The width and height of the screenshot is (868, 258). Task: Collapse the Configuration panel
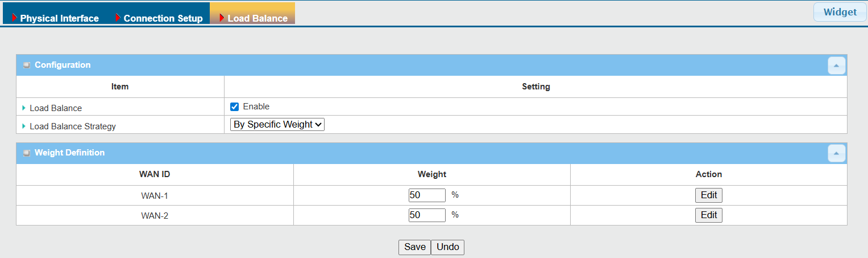[x=836, y=65]
